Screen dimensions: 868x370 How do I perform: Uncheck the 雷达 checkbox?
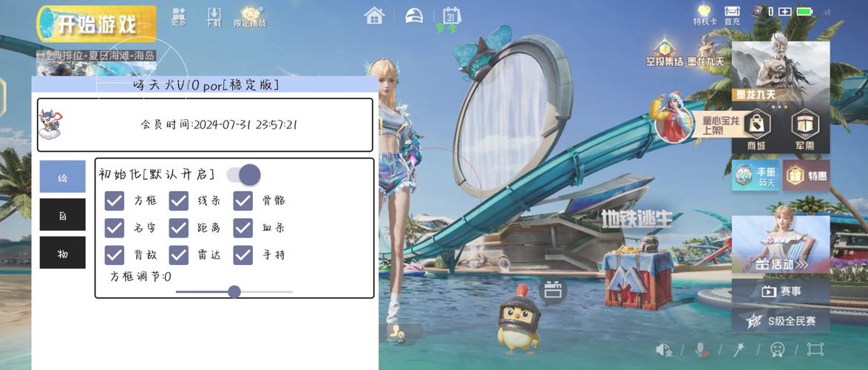(x=179, y=255)
